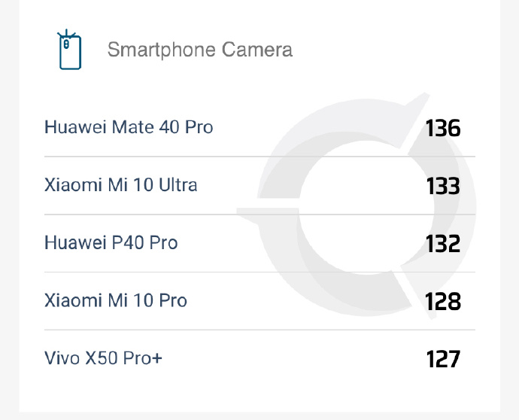Click the score 133
519x420 pixels.
(x=442, y=185)
